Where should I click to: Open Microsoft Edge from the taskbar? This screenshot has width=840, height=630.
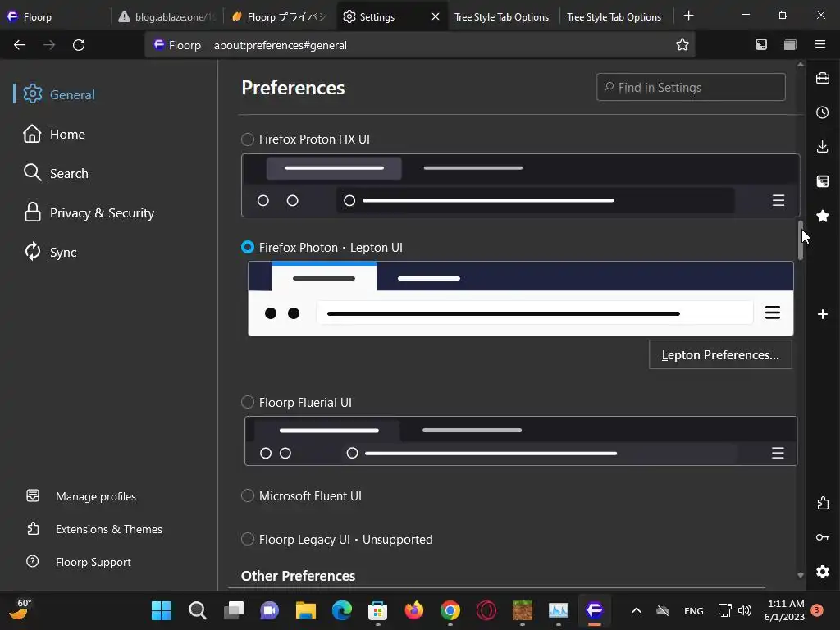pyautogui.click(x=342, y=610)
